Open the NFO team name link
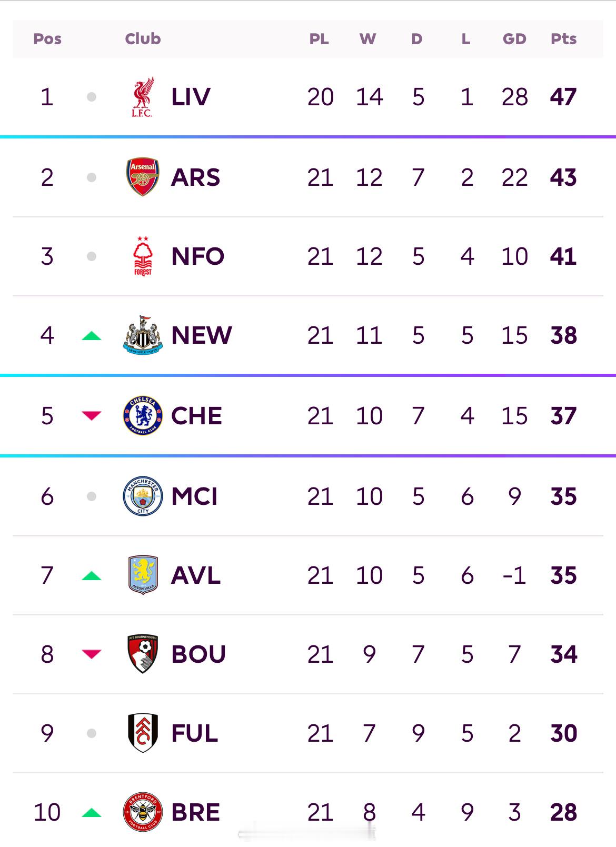The height and width of the screenshot is (847, 616). pos(198,256)
